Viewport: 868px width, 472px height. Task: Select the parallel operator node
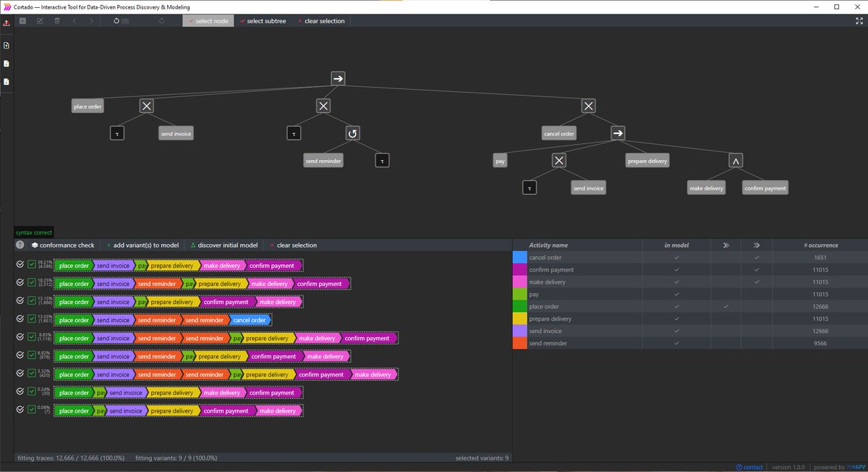(x=736, y=161)
